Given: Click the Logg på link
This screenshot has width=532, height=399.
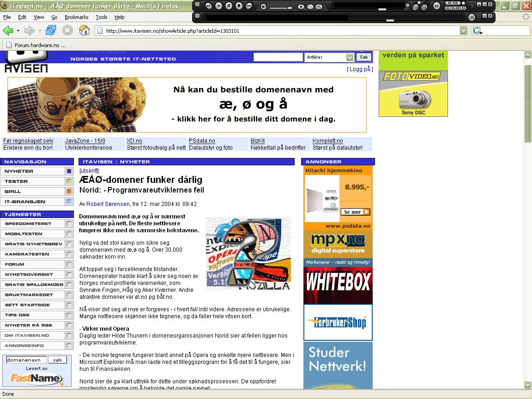Looking at the screenshot, I should click(360, 69).
